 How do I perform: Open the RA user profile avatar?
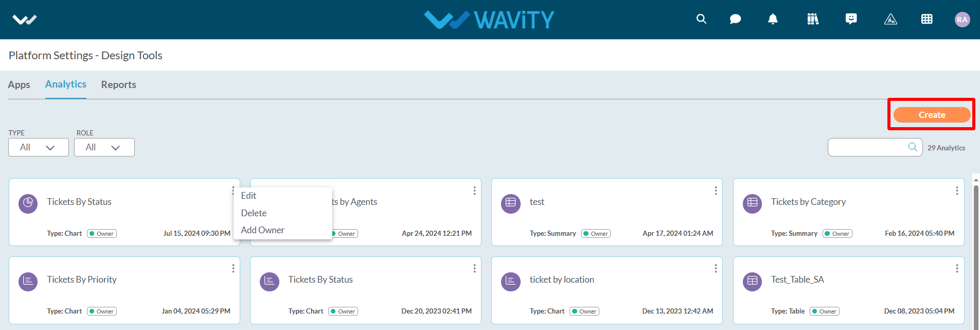pos(962,20)
